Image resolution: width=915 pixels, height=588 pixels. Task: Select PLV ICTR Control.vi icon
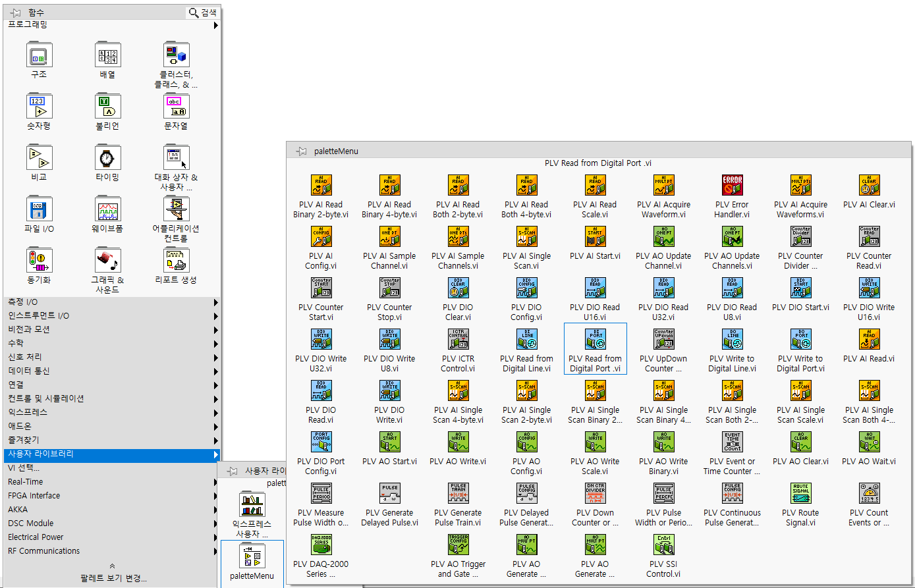[458, 339]
